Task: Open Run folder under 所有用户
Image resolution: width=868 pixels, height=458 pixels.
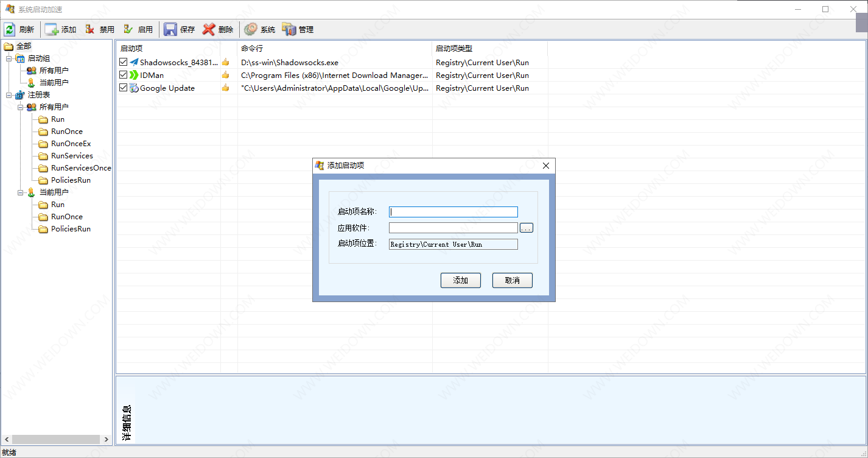Action: click(x=57, y=119)
